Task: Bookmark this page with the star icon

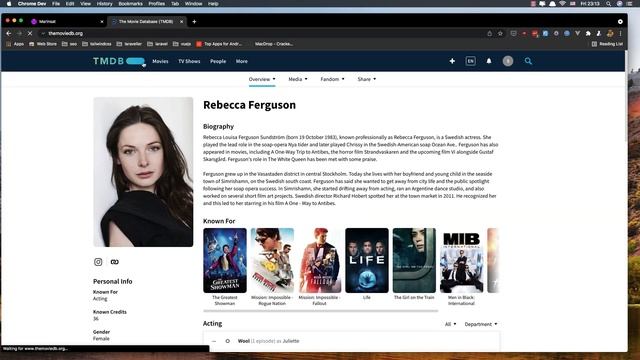Action: coord(500,33)
